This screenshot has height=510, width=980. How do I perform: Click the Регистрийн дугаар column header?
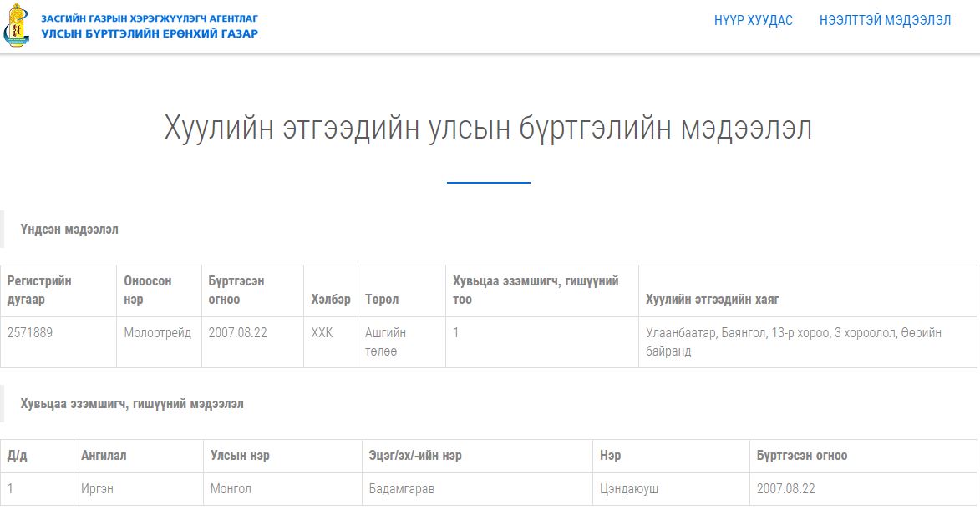(40, 290)
